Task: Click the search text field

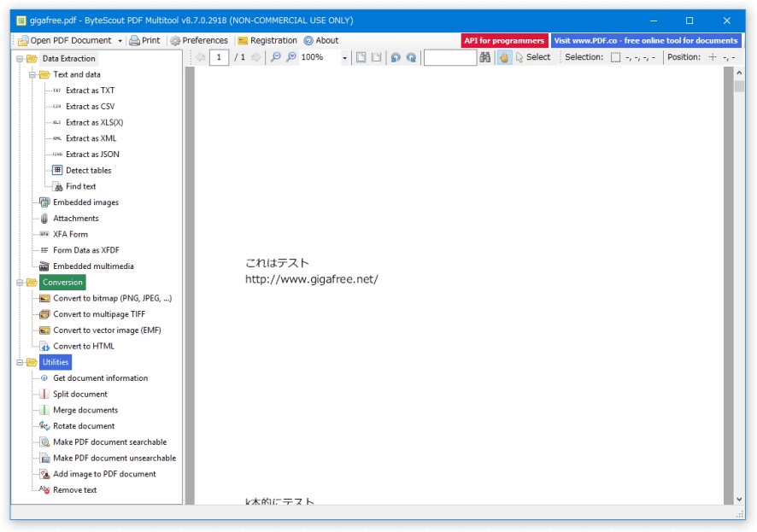Action: click(x=450, y=57)
